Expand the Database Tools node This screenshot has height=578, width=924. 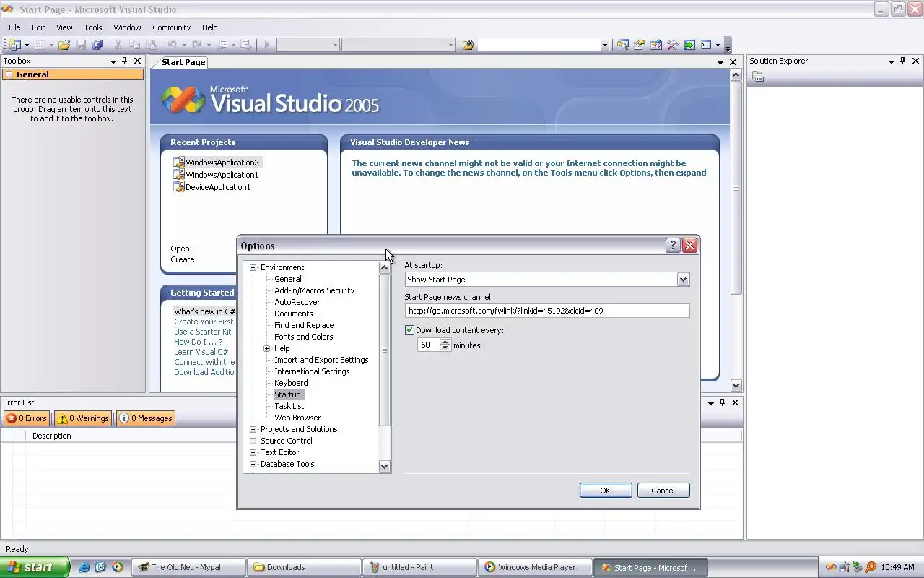pyautogui.click(x=253, y=464)
